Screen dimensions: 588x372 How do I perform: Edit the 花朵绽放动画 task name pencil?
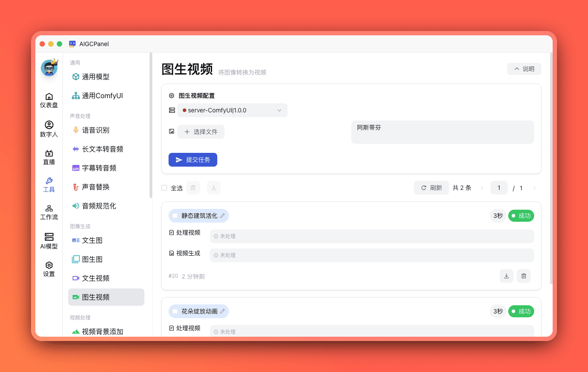click(222, 311)
